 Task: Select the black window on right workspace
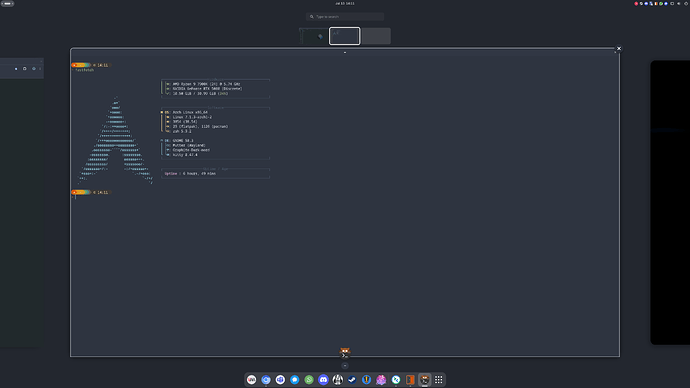[670, 202]
